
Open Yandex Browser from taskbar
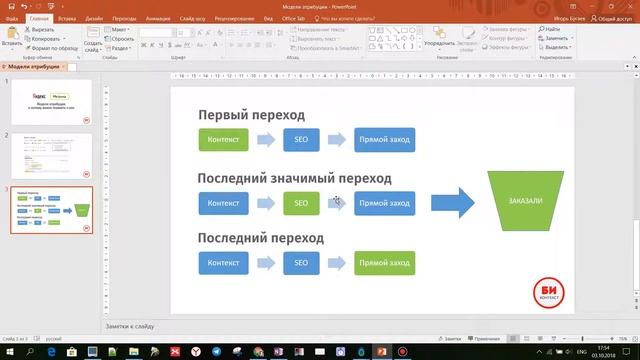[x=196, y=351]
